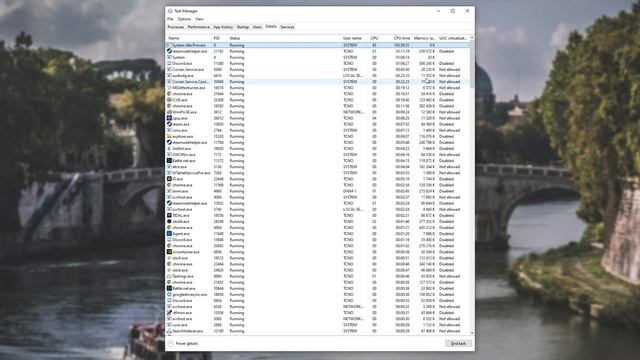Select the SearchIndexer.exe process name
This screenshot has height=360, width=640.
(188, 331)
